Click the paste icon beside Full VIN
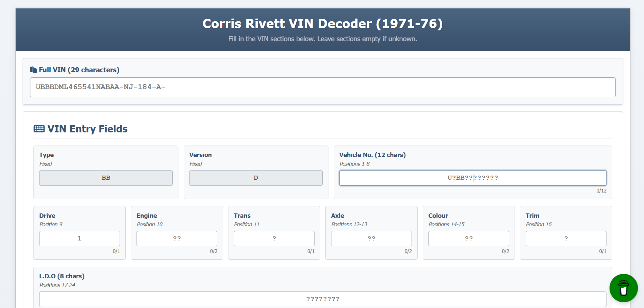 point(33,70)
